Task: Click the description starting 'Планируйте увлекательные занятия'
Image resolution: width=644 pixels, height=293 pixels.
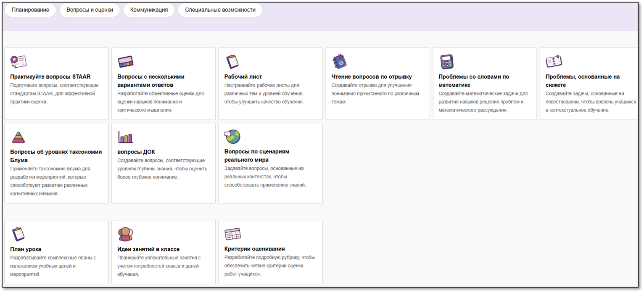Action: pos(159,266)
